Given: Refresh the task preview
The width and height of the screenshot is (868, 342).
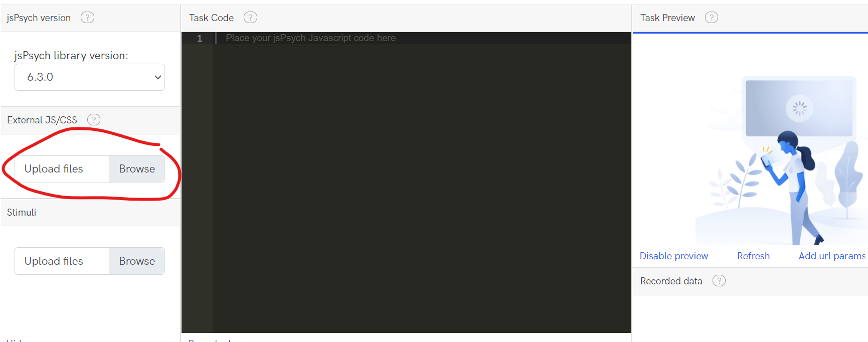Looking at the screenshot, I should (x=753, y=256).
